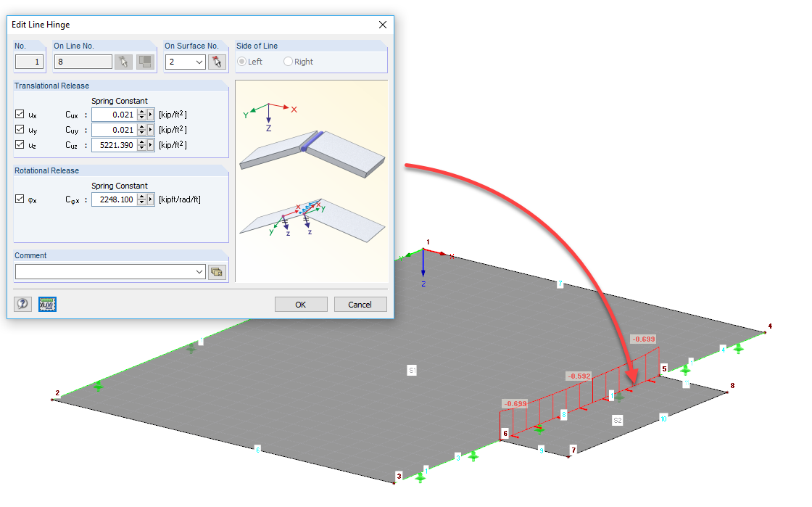
Task: Uncheck the uz translational release
Action: click(20, 144)
